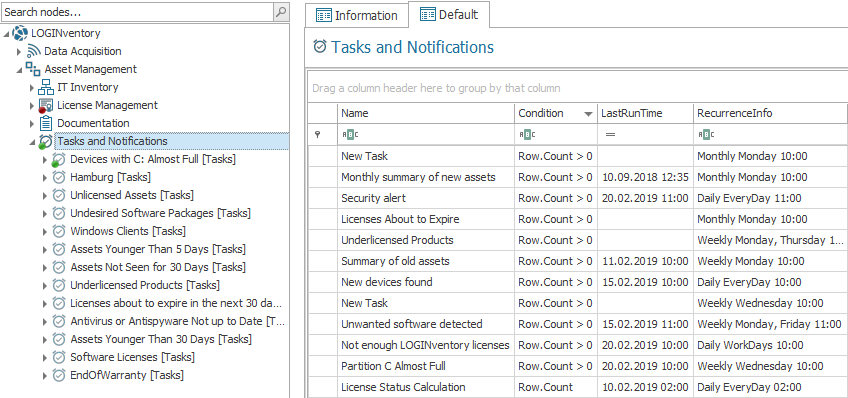This screenshot has width=848, height=398.
Task: Sort by the RecurrenceInfo column header
Action: 770,114
